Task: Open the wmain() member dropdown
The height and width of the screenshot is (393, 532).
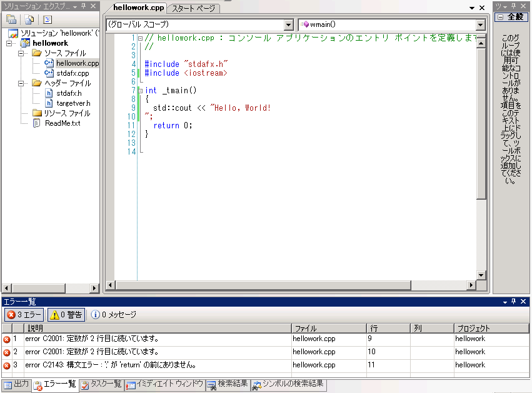Action: [x=480, y=24]
